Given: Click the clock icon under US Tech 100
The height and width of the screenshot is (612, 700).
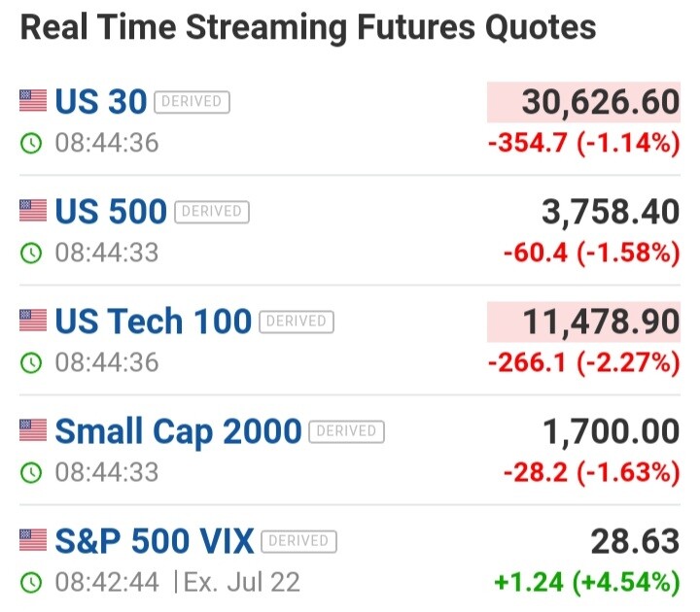Looking at the screenshot, I should pyautogui.click(x=31, y=362).
